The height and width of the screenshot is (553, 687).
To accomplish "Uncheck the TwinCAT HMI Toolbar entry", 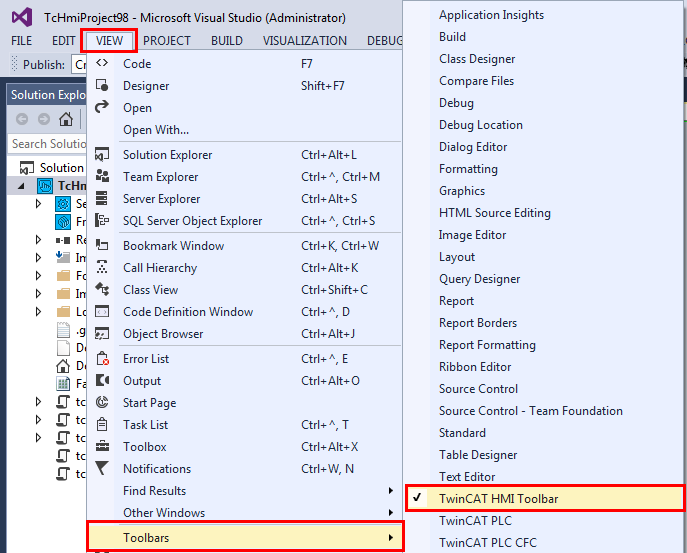I will (x=545, y=498).
